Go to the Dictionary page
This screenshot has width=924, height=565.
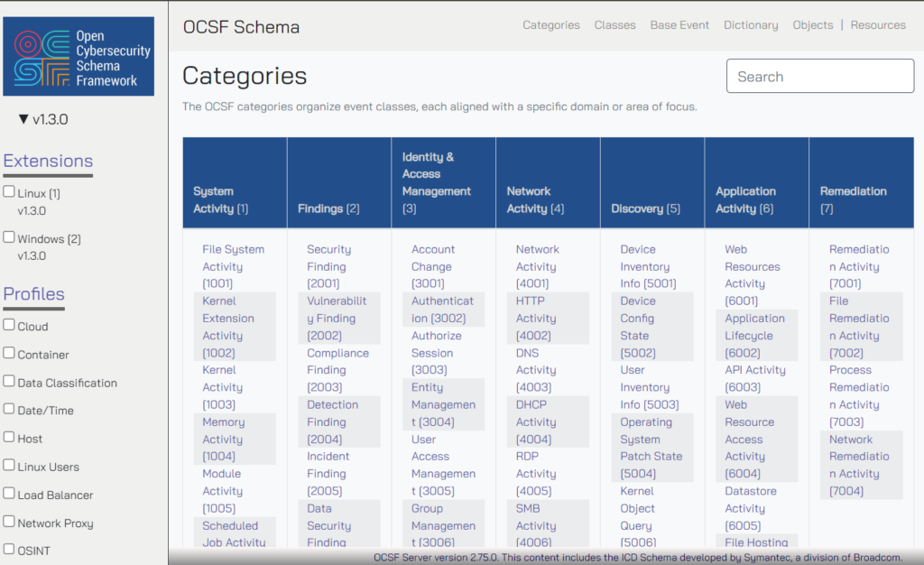751,25
